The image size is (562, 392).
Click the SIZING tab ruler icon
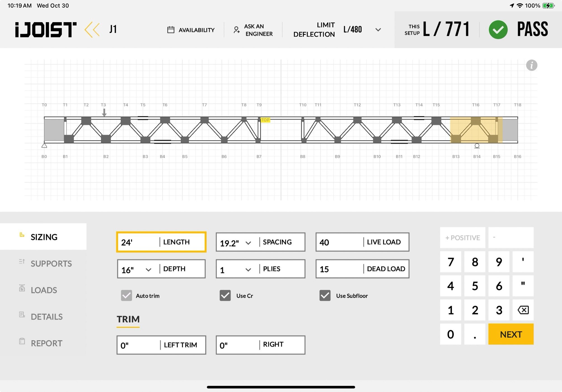[22, 235]
